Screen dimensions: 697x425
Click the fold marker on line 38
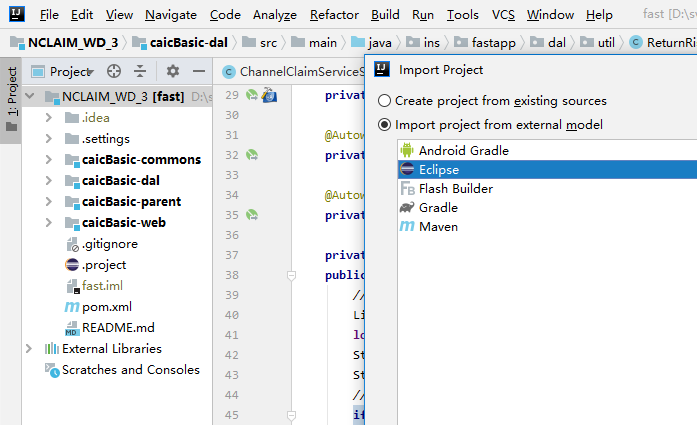point(291,276)
